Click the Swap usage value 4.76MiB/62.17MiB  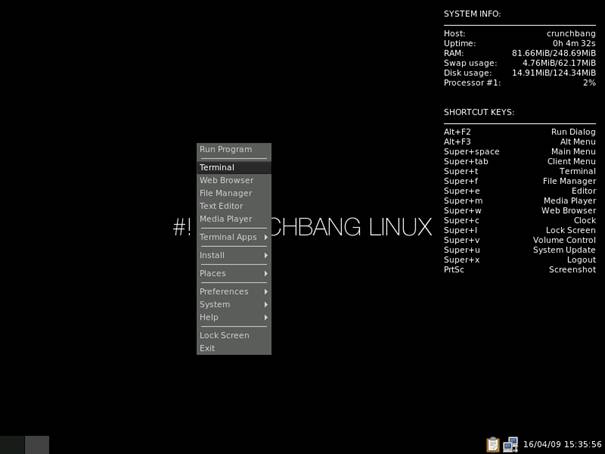559,63
